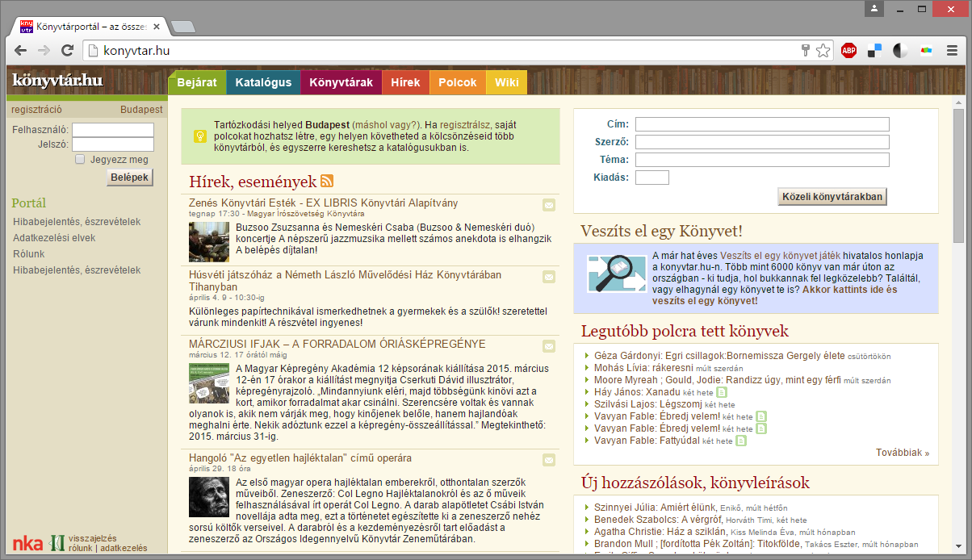972x560 pixels.
Task: Click the adatkezelés footer link
Action: [x=124, y=548]
